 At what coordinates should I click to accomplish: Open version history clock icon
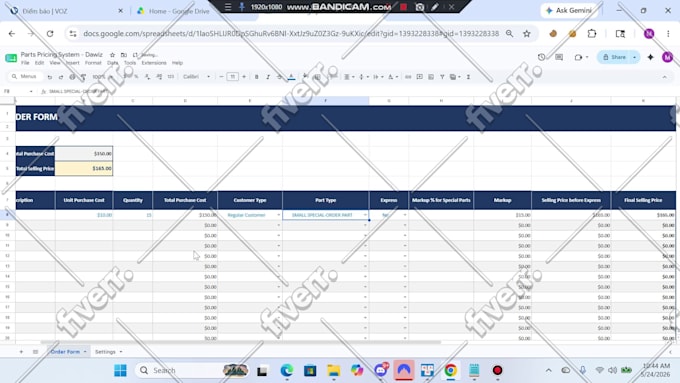click(x=541, y=57)
